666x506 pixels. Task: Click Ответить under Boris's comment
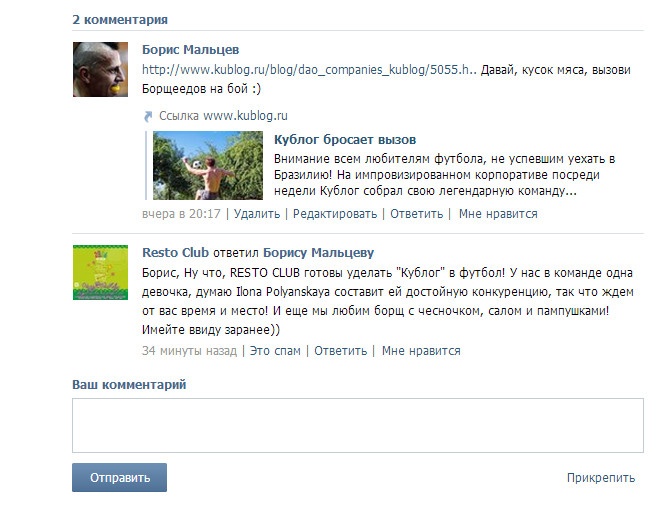(x=417, y=214)
